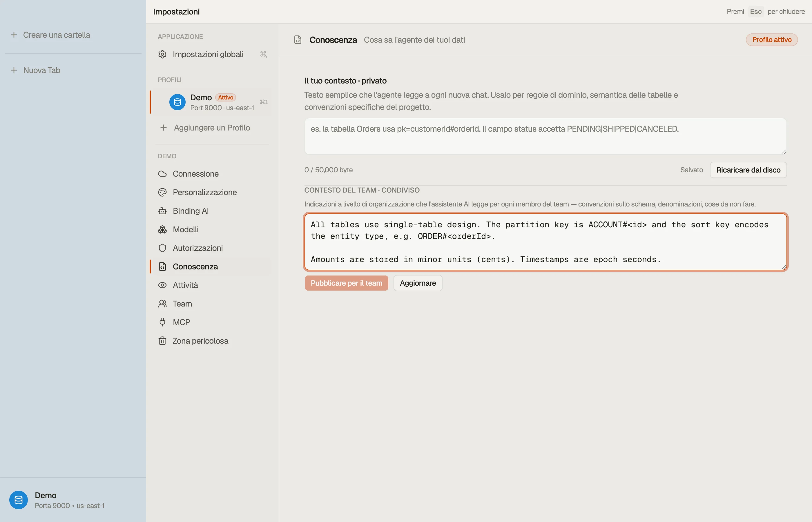The height and width of the screenshot is (522, 812).
Task: Click the APPLICAZIONE section label
Action: (180, 37)
